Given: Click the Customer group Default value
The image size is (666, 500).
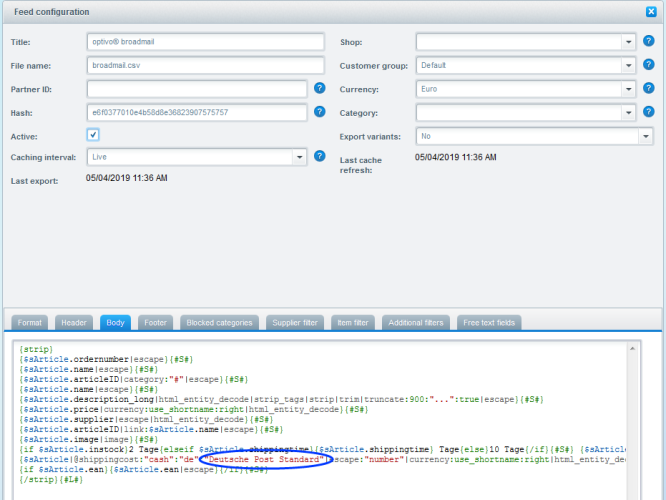Looking at the screenshot, I should point(519,65).
